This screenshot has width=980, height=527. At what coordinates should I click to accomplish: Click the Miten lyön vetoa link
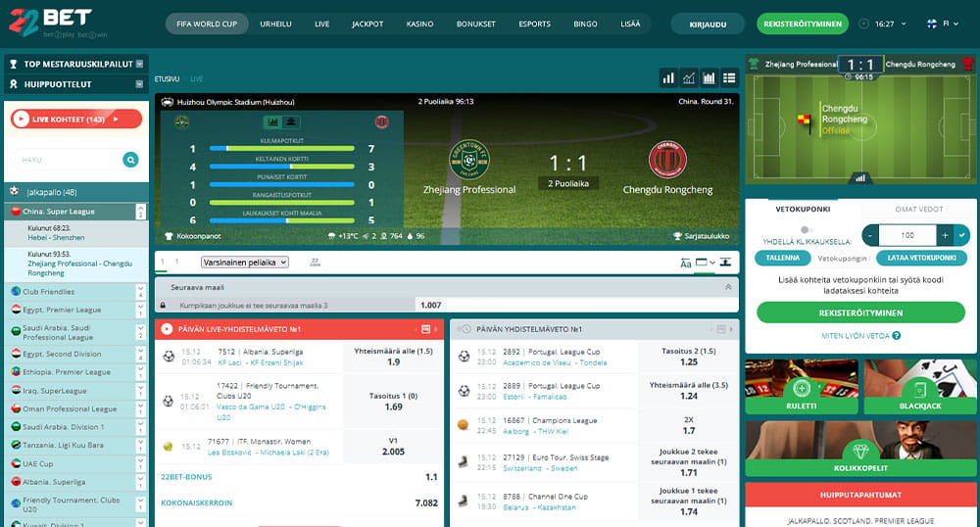[855, 335]
